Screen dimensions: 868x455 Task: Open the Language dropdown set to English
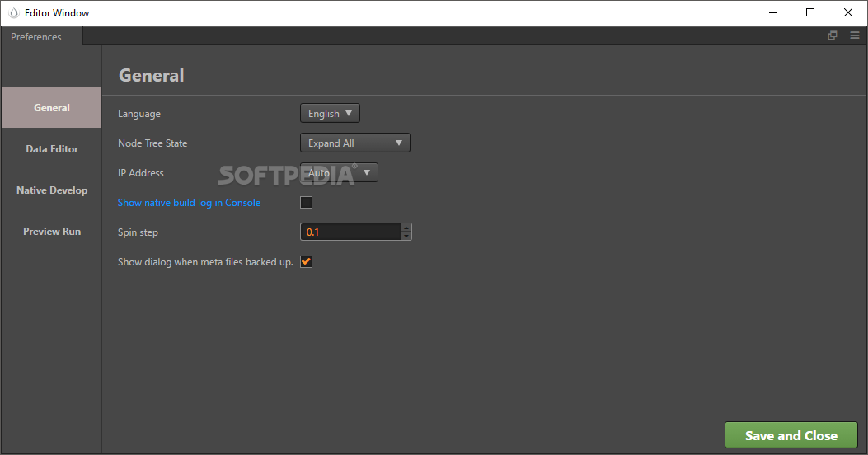(x=330, y=114)
